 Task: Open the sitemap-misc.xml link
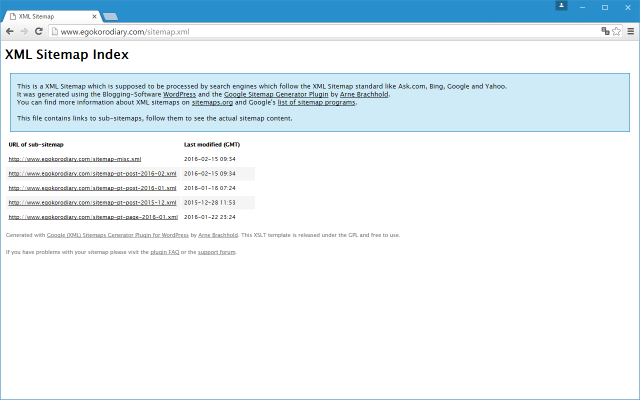(x=75, y=159)
